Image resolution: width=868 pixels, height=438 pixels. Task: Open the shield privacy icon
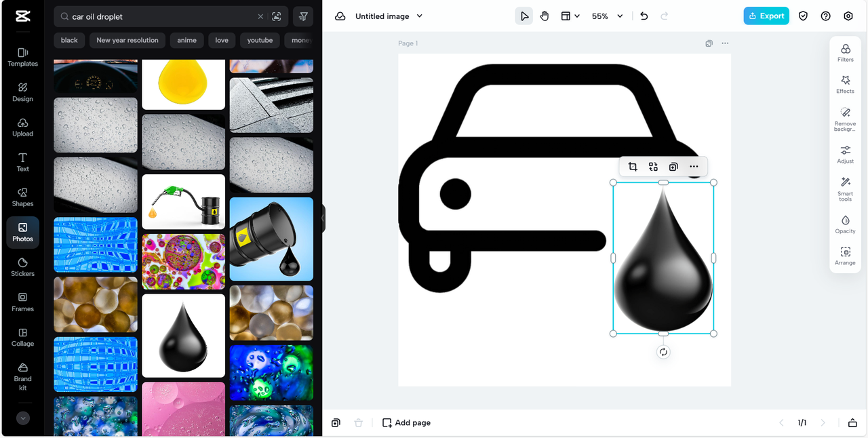point(803,16)
